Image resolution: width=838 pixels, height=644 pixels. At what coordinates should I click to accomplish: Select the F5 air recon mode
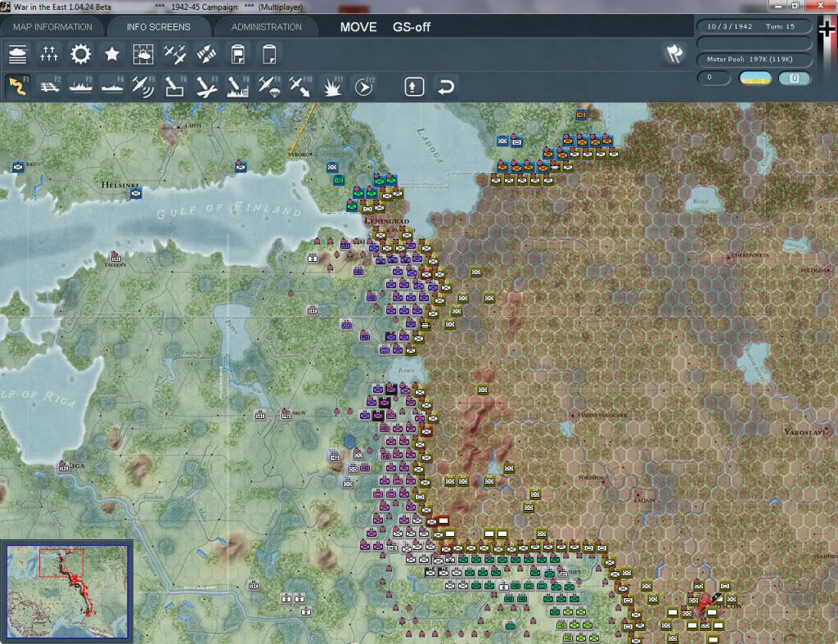click(x=143, y=87)
